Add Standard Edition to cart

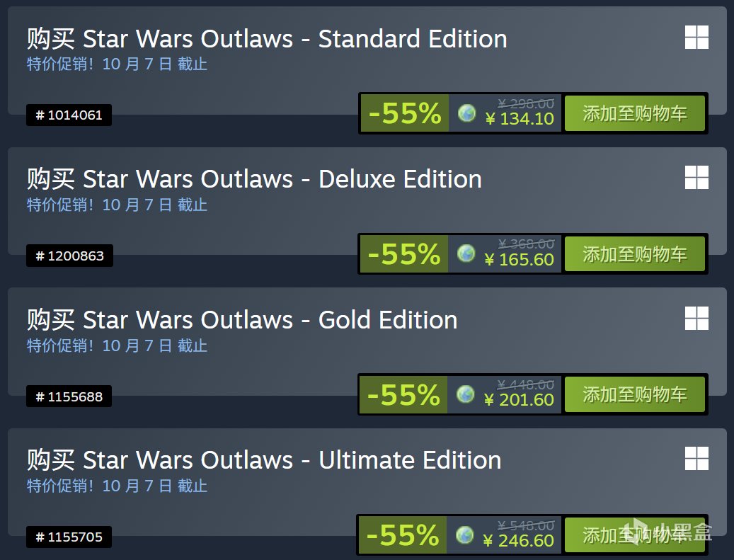(x=635, y=113)
